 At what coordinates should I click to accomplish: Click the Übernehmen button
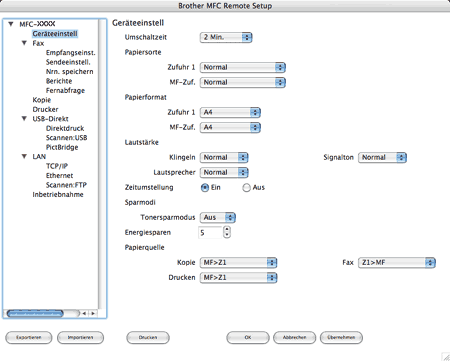(x=341, y=337)
